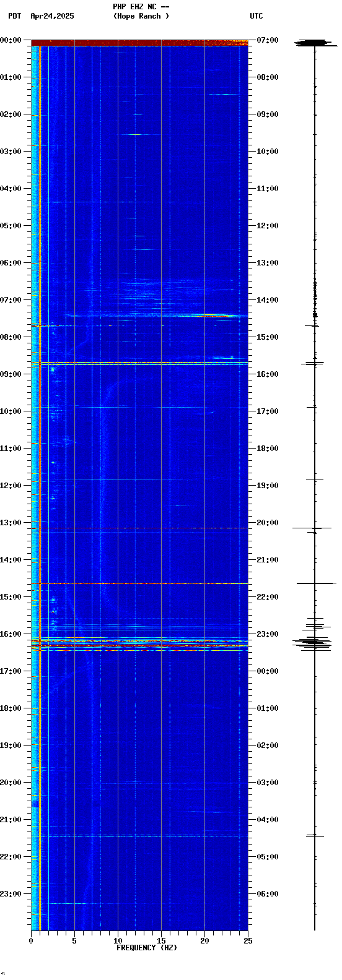Click the PDT '04:00' time label
This screenshot has height=980, width=342.
[x=11, y=189]
